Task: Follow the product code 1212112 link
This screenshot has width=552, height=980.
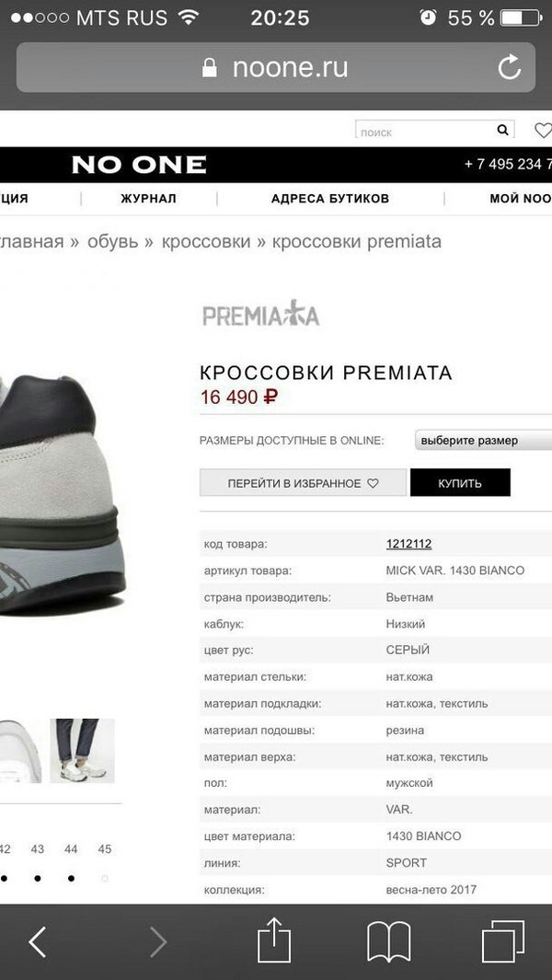Action: [408, 544]
